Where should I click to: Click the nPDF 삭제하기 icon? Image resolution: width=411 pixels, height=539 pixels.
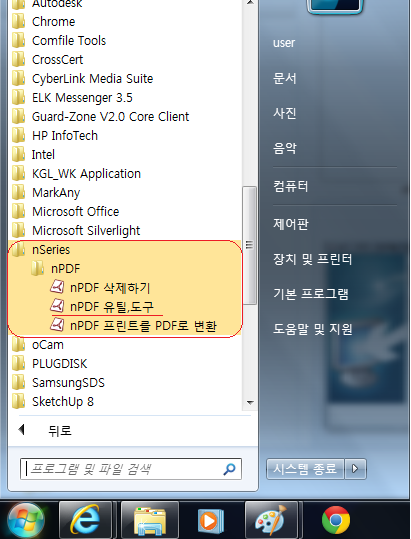point(57,286)
